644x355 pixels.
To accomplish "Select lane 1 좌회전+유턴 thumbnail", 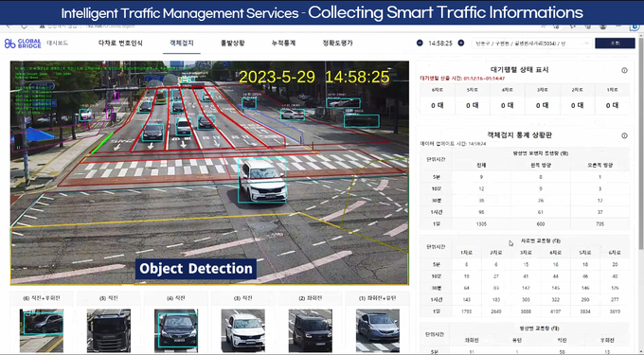I will point(378,330).
